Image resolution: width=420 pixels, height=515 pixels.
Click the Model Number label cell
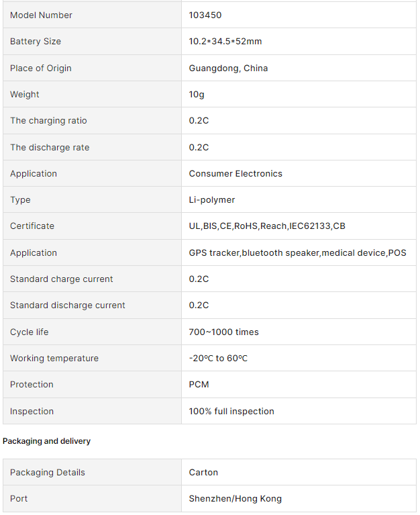[x=41, y=15]
